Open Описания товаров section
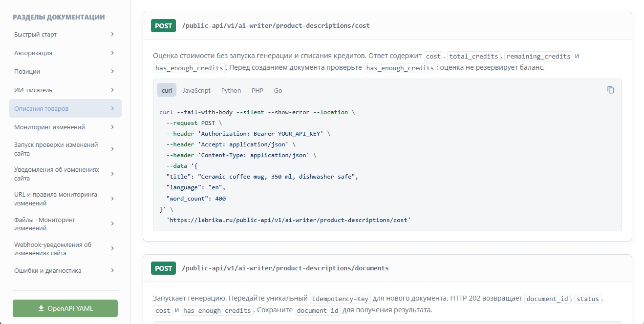644x324 pixels. point(65,108)
